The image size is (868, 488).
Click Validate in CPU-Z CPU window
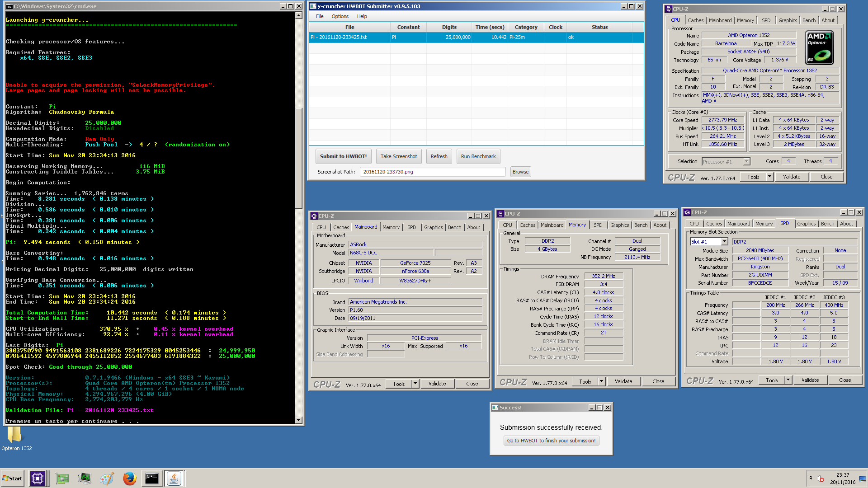pos(792,177)
